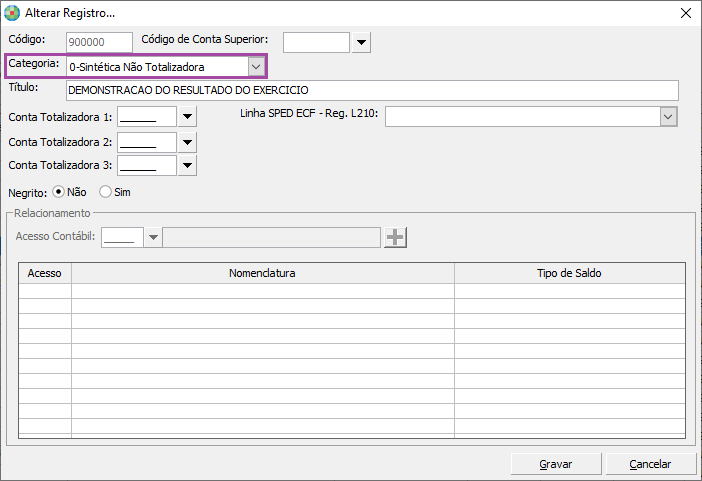Click the Nomenclatura column header
This screenshot has width=702, height=481.
[x=263, y=273]
